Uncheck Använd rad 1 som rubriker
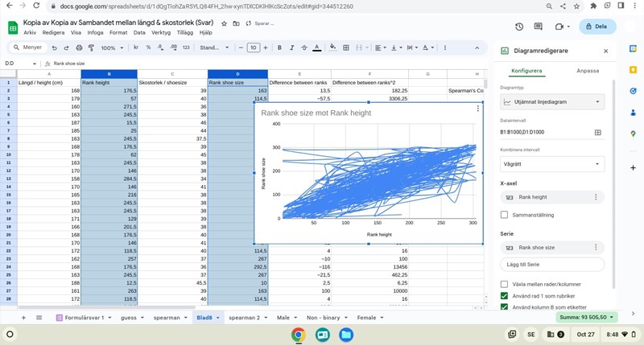Image resolution: width=644 pixels, height=345 pixels. [505, 296]
